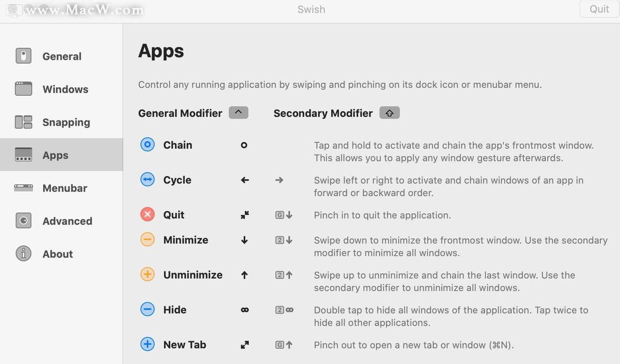620x364 pixels.
Task: Click the Hide double-tap gesture symbol
Action: click(x=245, y=310)
